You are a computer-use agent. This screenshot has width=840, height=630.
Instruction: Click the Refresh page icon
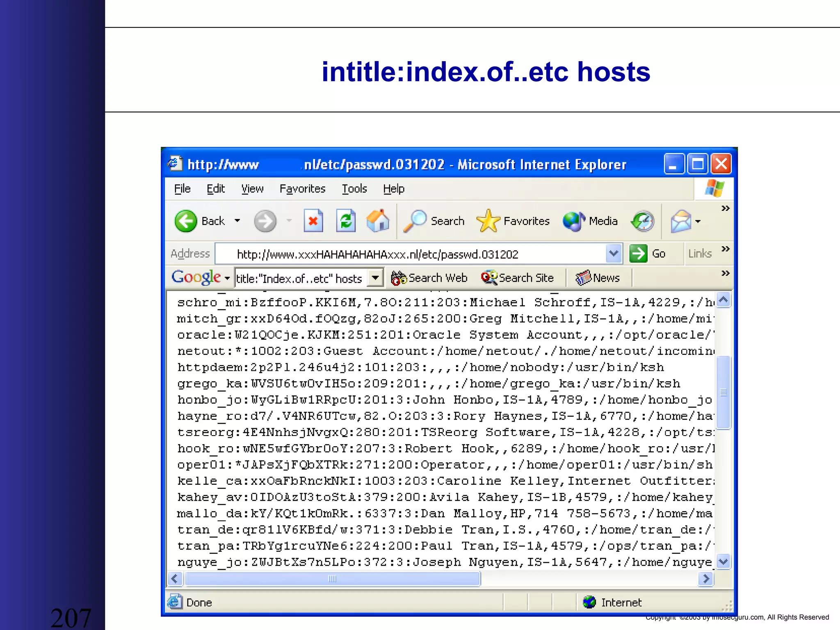346,221
